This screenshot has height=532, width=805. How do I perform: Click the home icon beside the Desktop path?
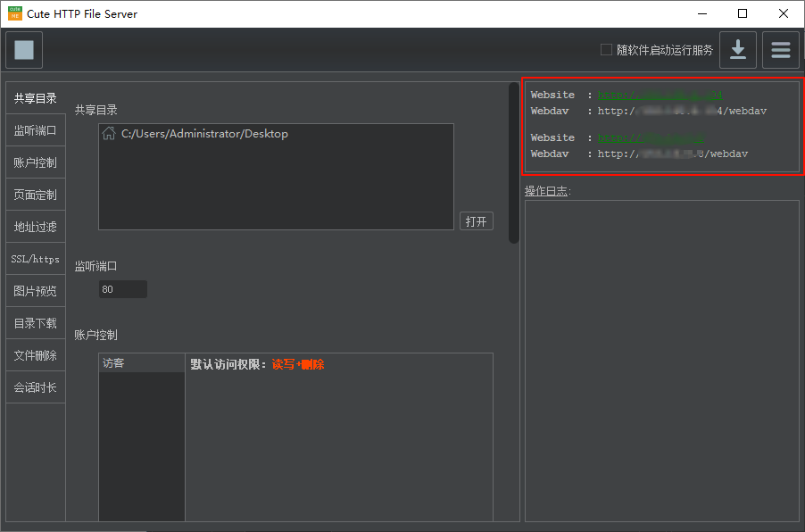point(109,134)
